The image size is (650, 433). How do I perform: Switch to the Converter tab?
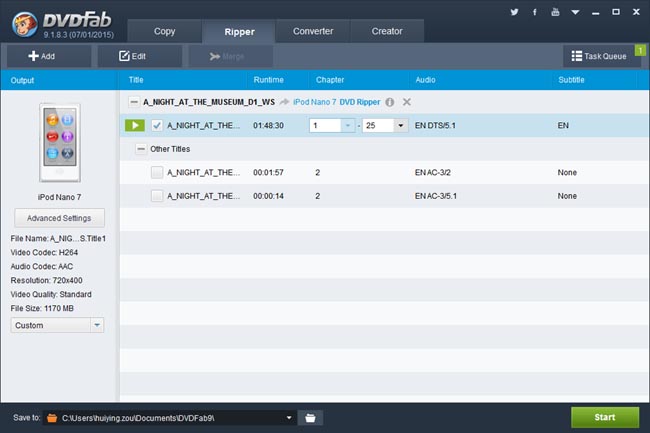pos(313,31)
